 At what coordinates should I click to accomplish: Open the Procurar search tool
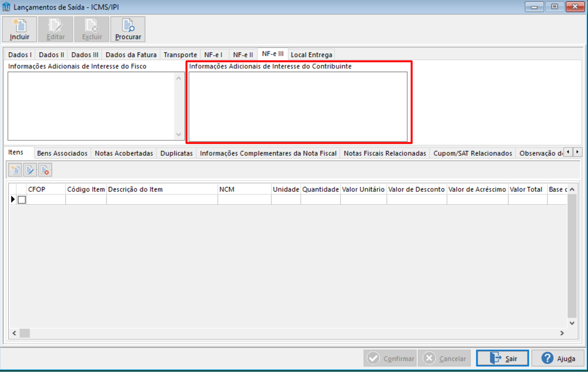coord(128,29)
